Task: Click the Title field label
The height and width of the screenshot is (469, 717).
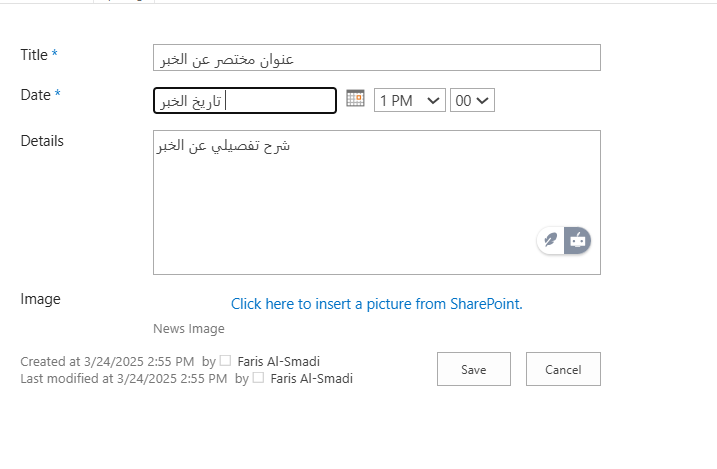Action: coord(34,55)
